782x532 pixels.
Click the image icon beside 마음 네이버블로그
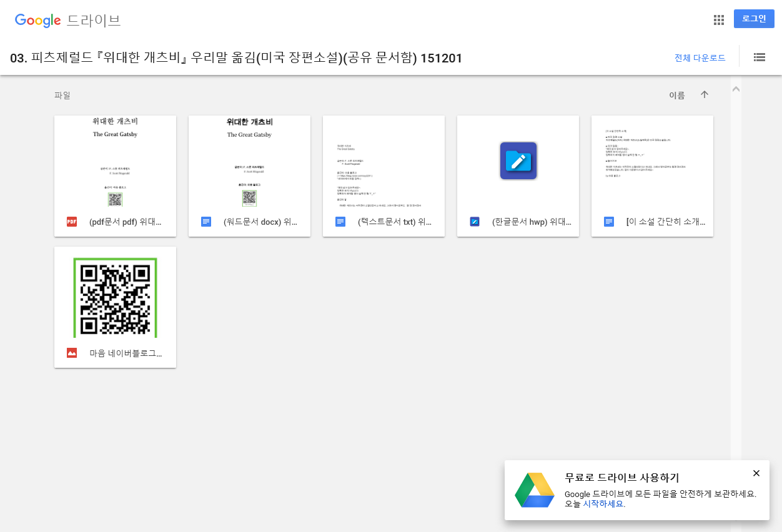click(72, 353)
